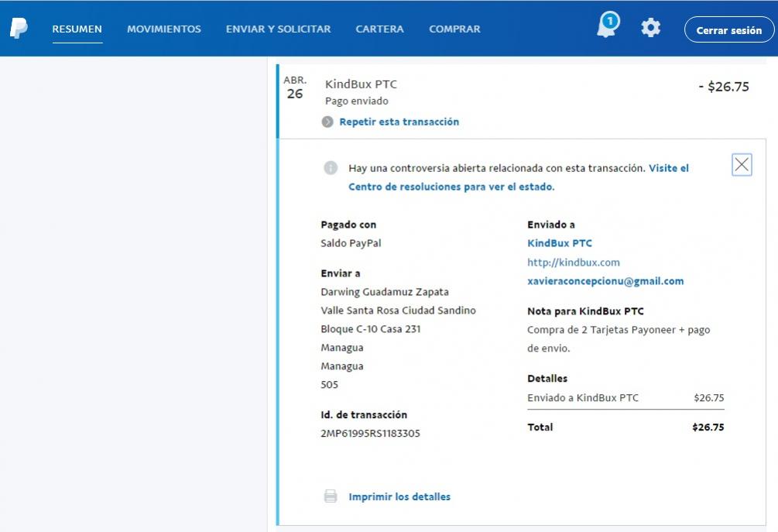
Task: Open the KindBux PTC recipient link
Action: point(560,243)
